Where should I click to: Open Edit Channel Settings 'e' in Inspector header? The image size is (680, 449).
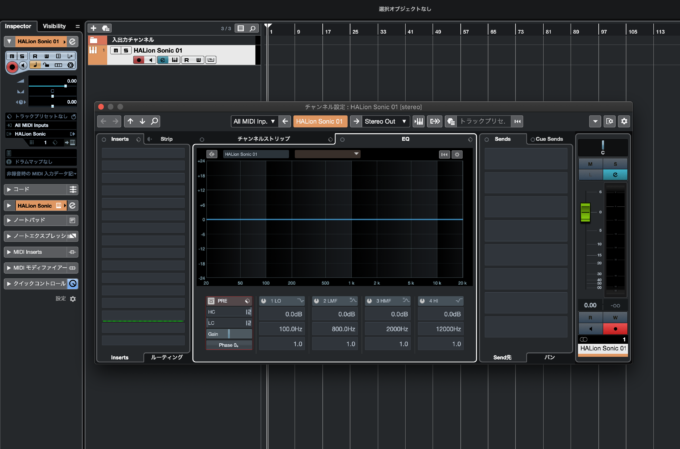click(x=72, y=41)
